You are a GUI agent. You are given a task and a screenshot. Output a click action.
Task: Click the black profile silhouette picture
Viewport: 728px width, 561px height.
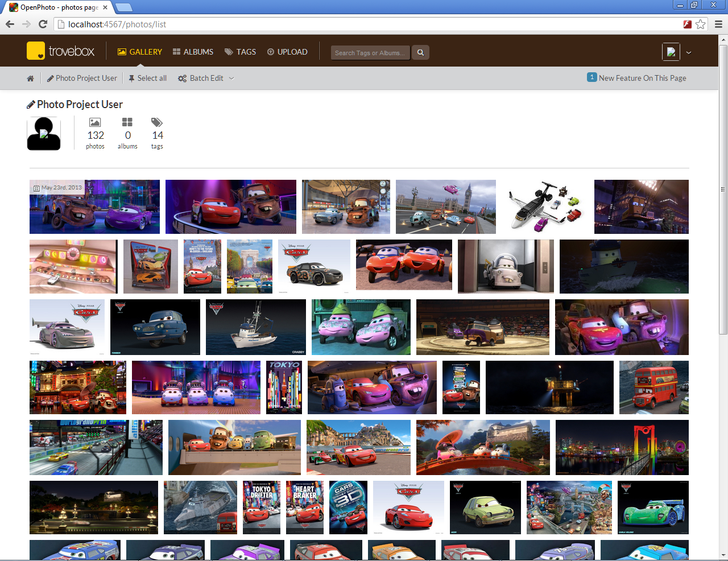[x=44, y=134]
